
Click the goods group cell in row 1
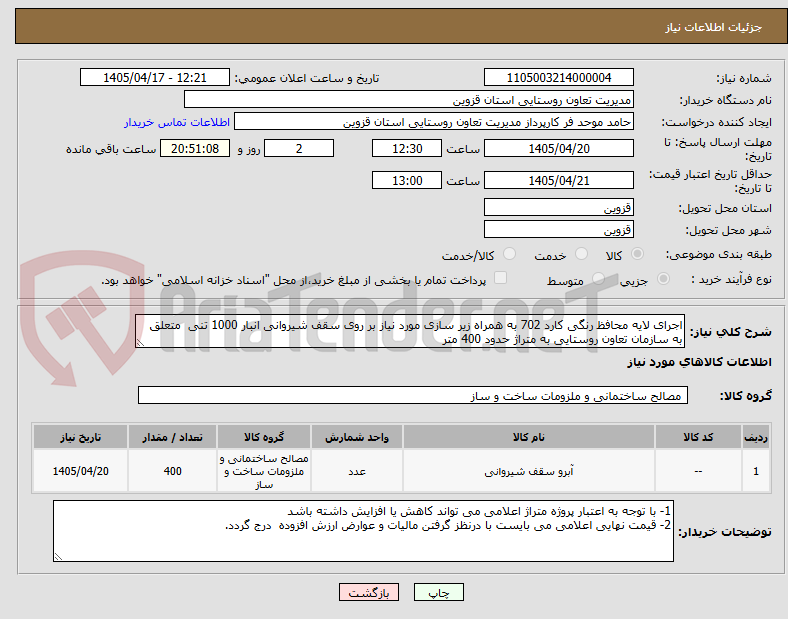click(x=264, y=471)
